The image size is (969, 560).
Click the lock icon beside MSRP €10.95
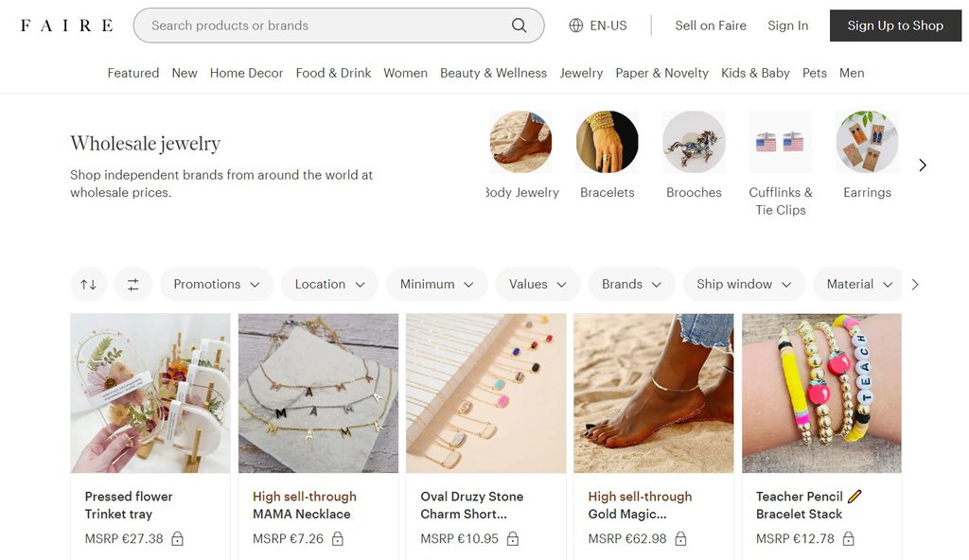pyautogui.click(x=512, y=538)
